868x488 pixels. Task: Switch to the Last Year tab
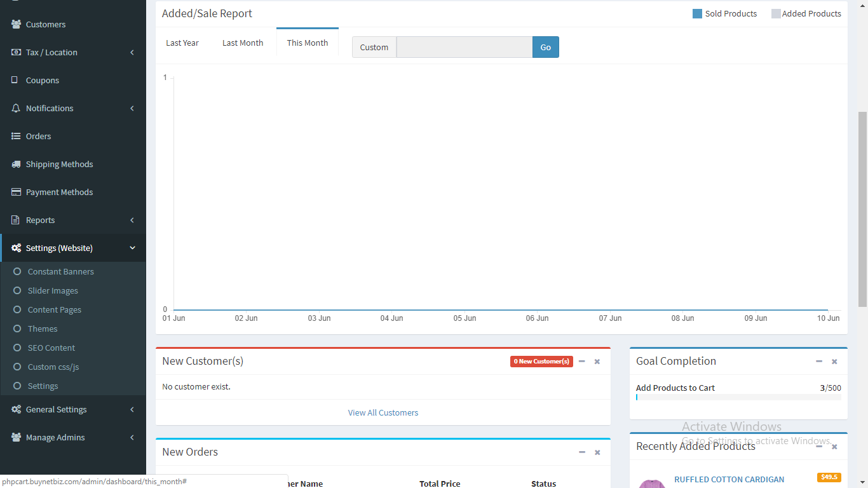point(182,43)
